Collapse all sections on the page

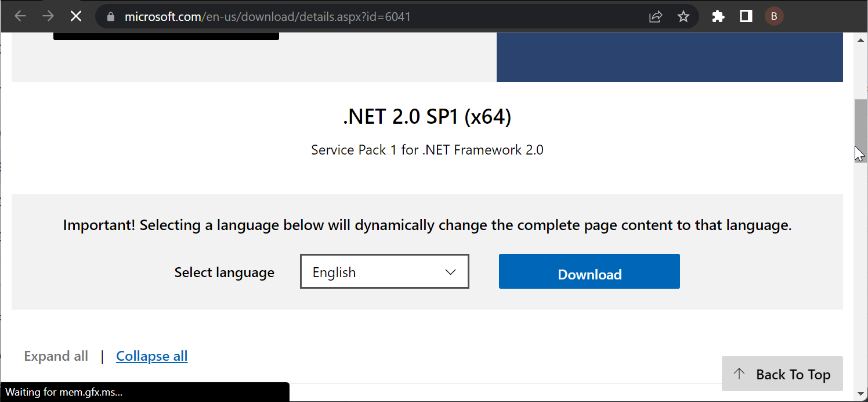coord(151,356)
